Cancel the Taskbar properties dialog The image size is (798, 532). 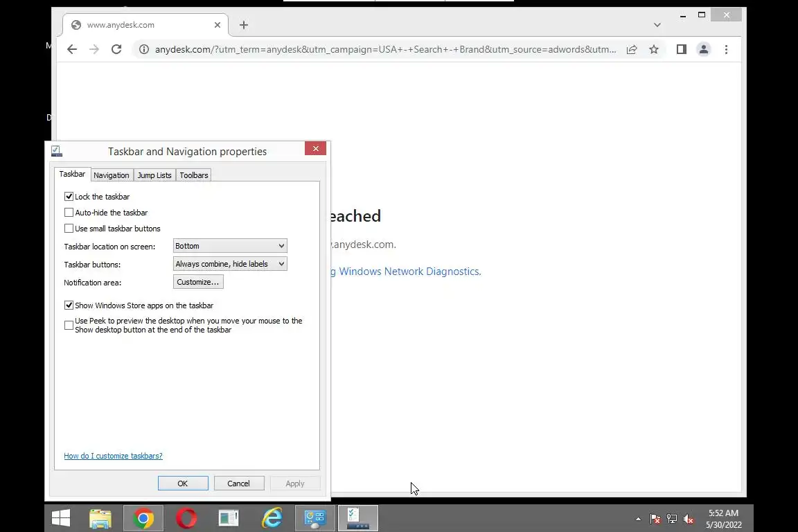pos(239,483)
